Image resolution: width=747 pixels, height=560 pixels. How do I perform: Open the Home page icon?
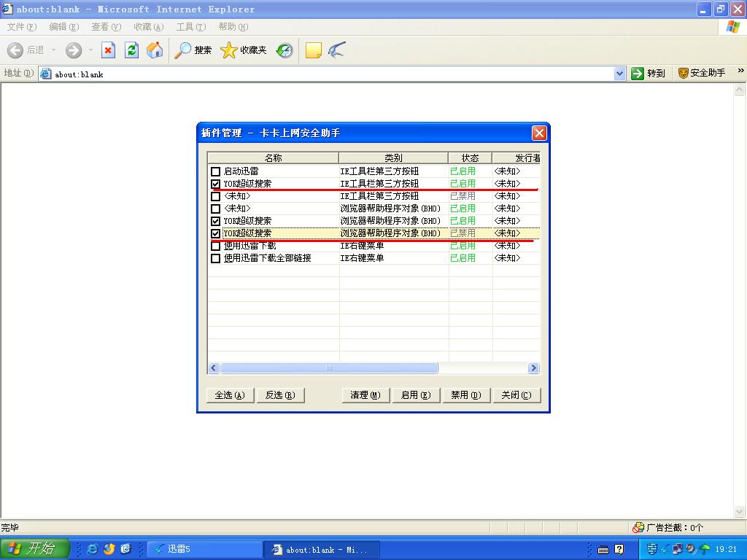click(x=155, y=50)
